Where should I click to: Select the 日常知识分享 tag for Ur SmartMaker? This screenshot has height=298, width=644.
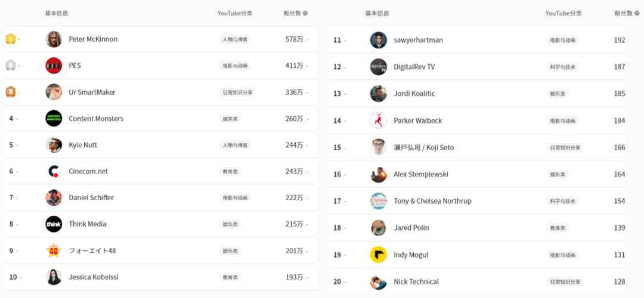pos(237,92)
